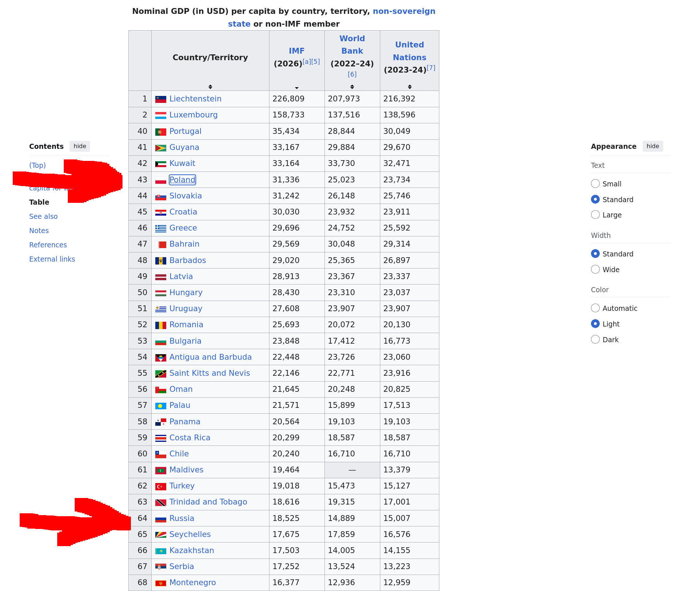Hide the Appearance panel
This screenshot has height=591, width=700.
click(653, 146)
